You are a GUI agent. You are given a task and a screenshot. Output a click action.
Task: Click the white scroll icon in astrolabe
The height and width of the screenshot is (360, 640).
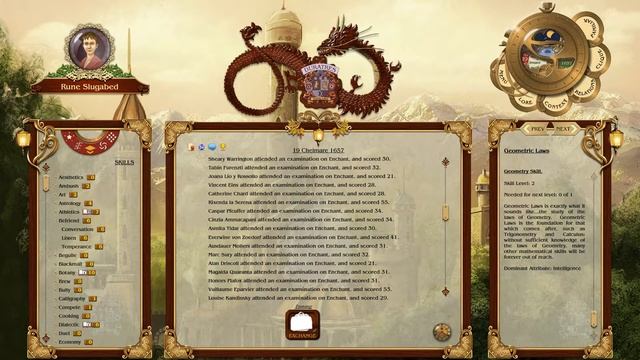tap(538, 63)
